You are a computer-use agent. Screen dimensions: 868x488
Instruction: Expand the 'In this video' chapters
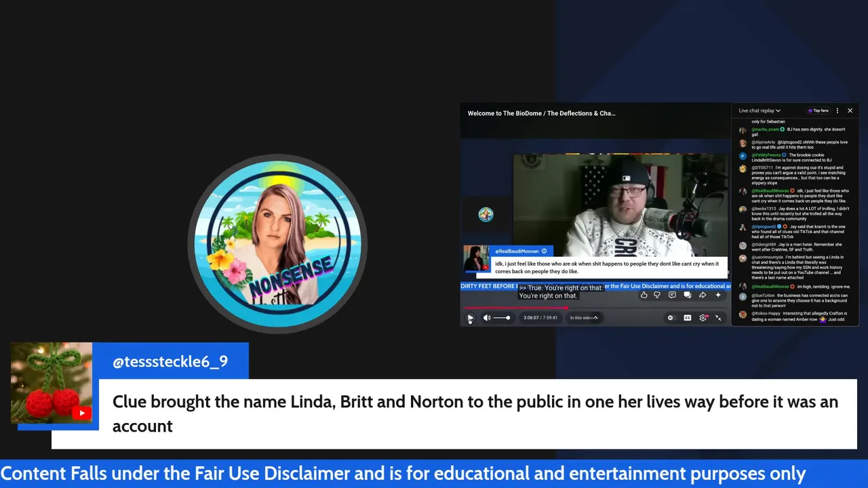point(585,318)
